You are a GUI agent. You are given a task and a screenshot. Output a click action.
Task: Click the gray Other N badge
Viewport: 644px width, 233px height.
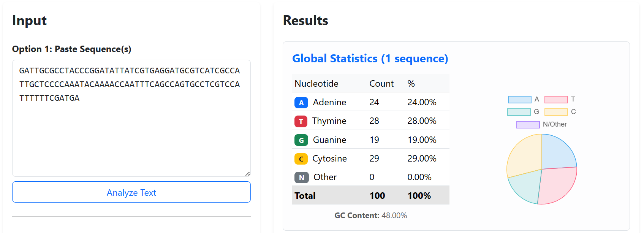pos(302,177)
